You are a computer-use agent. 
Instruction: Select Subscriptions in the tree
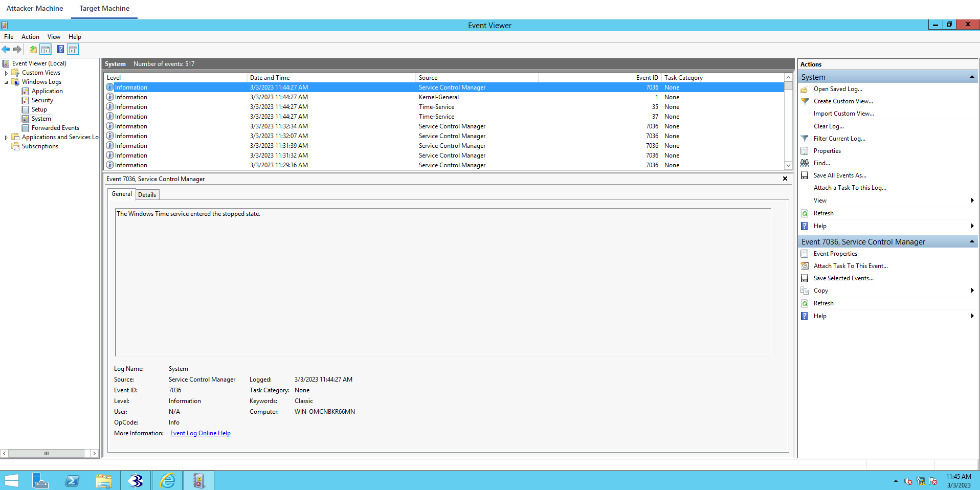(x=40, y=146)
